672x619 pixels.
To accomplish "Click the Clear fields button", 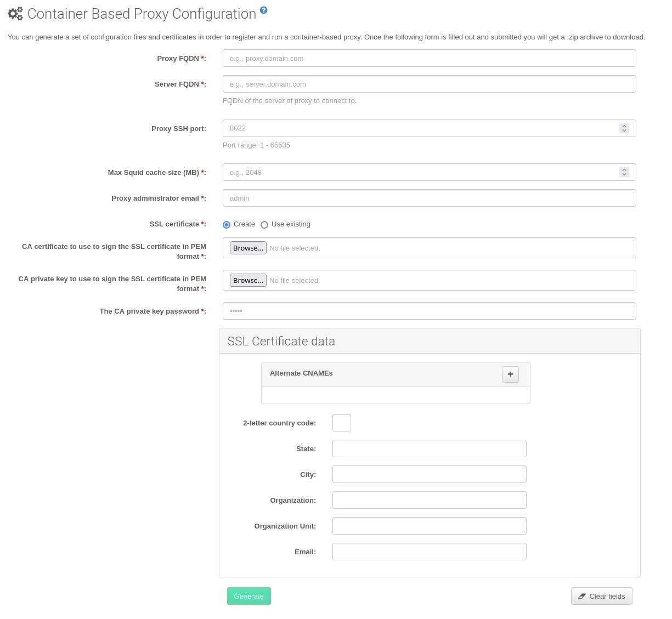I will pyautogui.click(x=602, y=596).
